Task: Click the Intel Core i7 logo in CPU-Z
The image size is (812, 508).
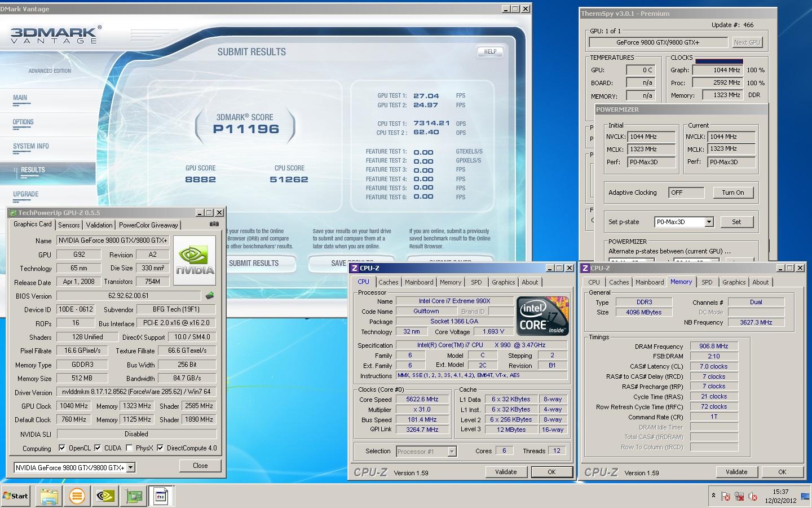Action: pyautogui.click(x=542, y=316)
